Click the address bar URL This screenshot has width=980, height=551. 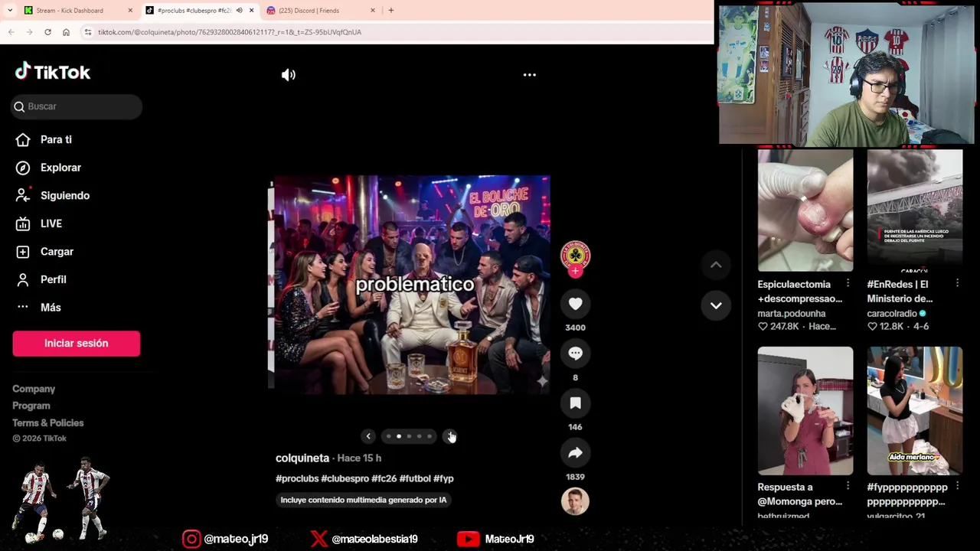point(230,32)
